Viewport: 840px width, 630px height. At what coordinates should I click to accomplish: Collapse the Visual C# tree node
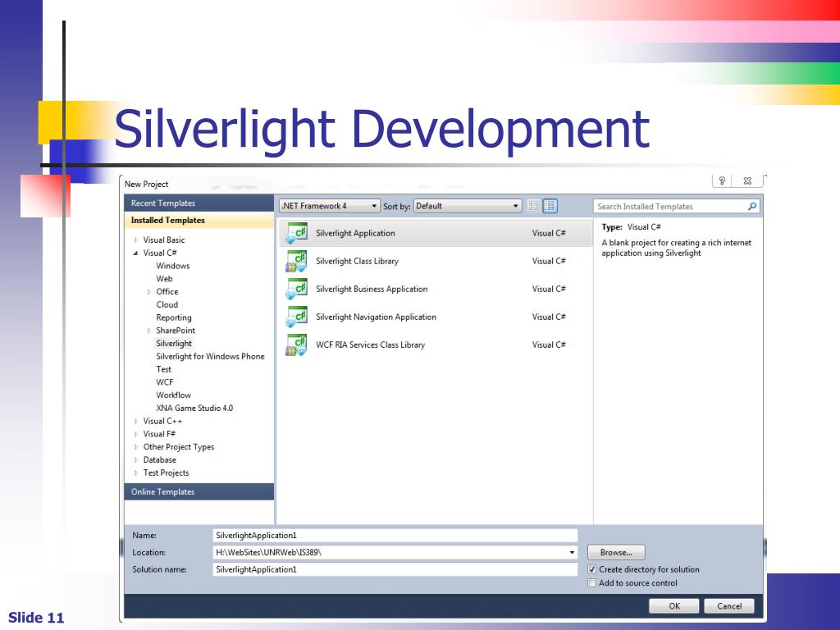(135, 253)
